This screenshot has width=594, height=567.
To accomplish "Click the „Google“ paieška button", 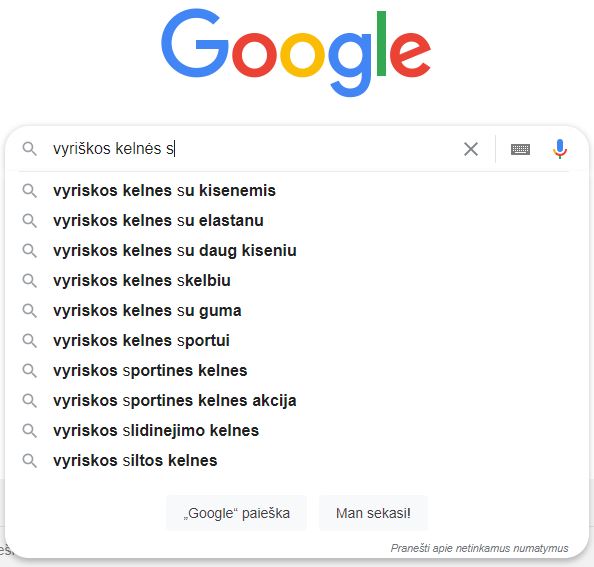I will pos(236,513).
